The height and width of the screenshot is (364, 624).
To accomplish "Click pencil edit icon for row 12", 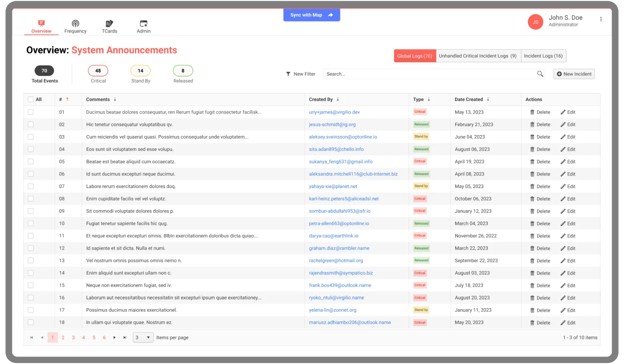I will click(x=563, y=248).
